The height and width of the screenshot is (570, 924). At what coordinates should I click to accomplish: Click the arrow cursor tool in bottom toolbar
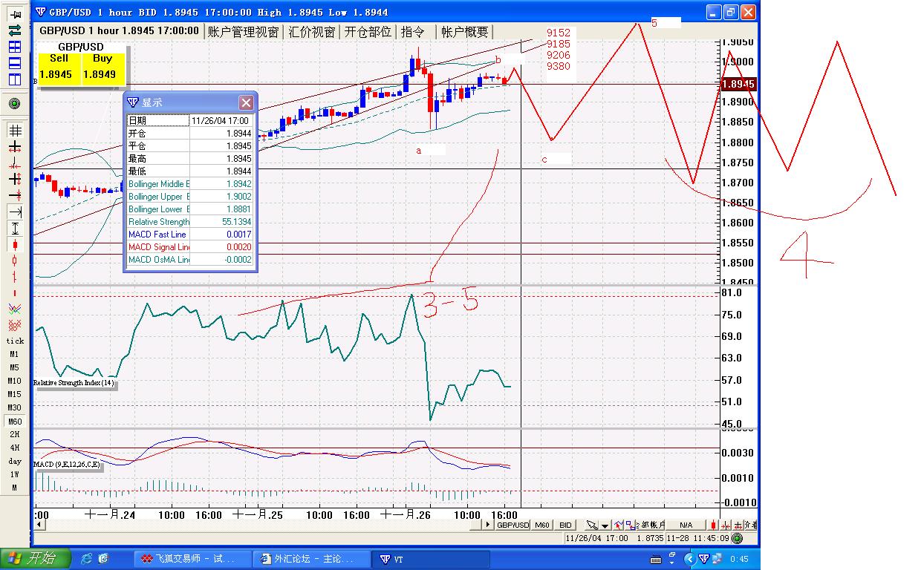(592, 525)
